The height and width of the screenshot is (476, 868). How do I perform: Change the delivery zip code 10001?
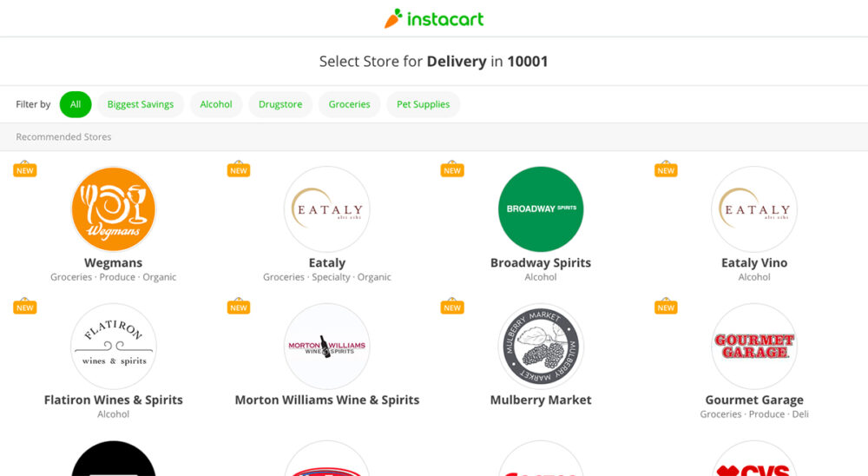528,62
